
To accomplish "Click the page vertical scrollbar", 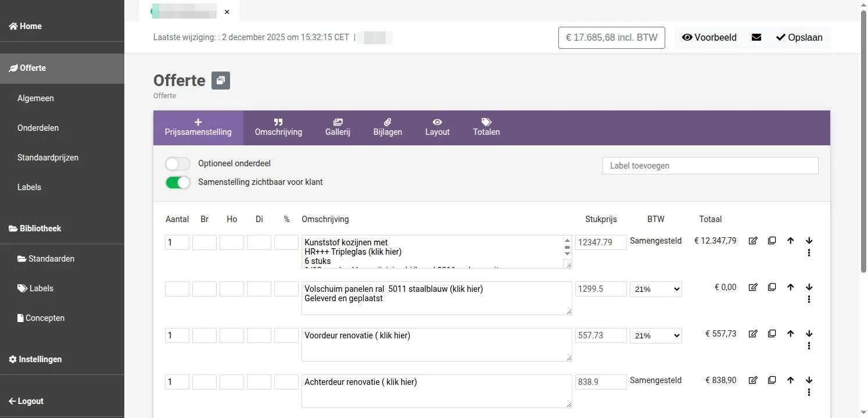I will click(x=863, y=141).
